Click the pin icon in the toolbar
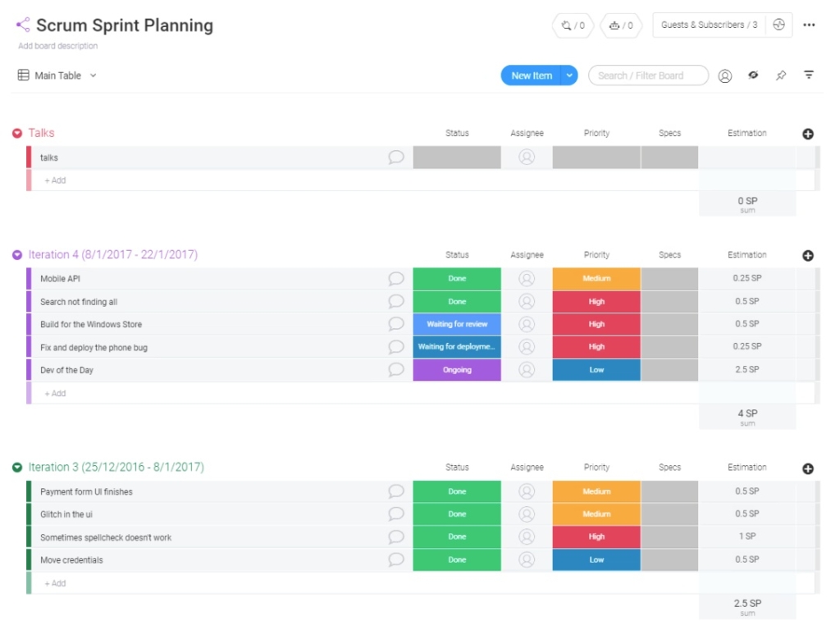This screenshot has height=630, width=840. [x=781, y=75]
